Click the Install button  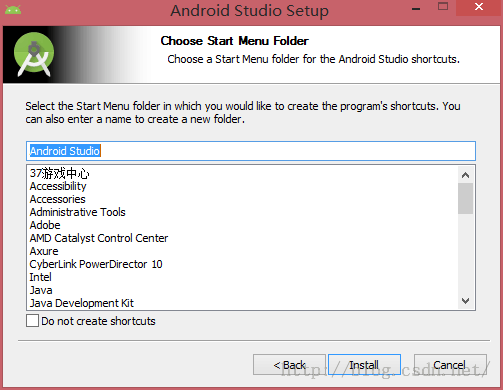(364, 365)
